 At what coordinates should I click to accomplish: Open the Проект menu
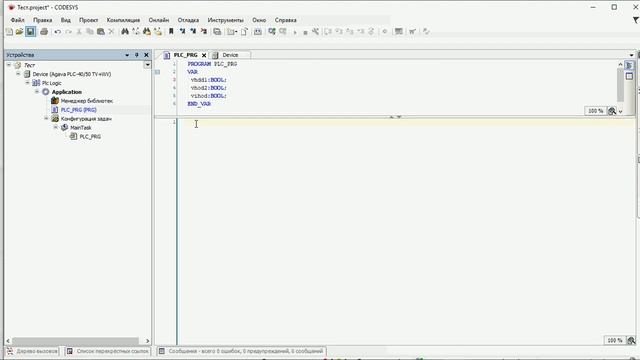coord(89,20)
